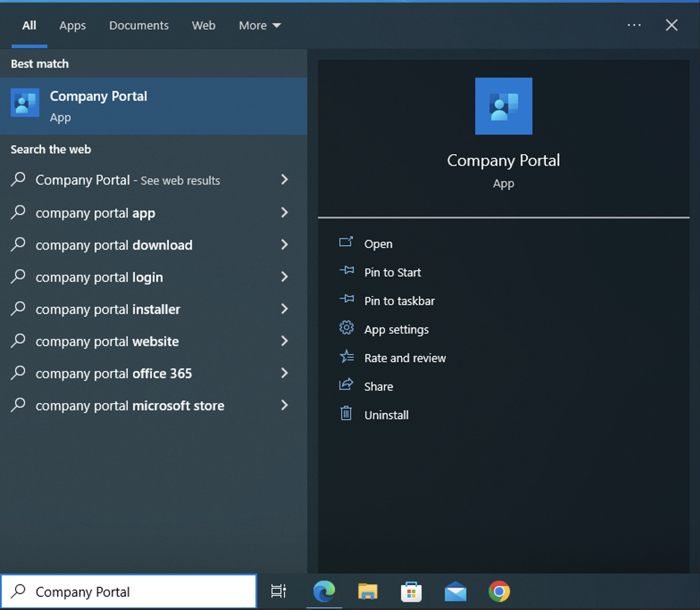Click the Pin to Start icon
700x610 pixels.
tap(347, 271)
